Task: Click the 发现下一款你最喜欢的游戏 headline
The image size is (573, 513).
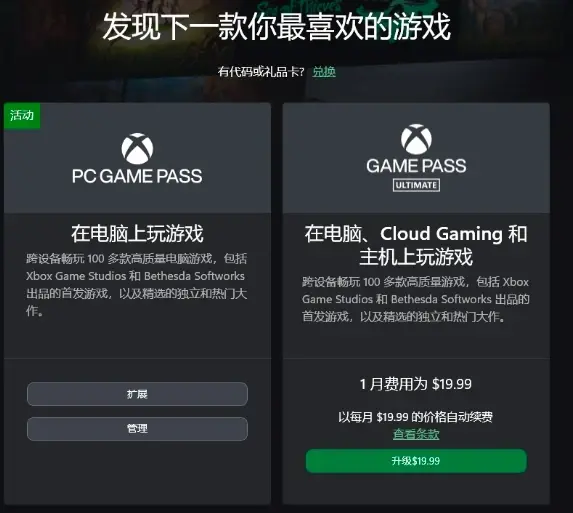Action: [277, 27]
